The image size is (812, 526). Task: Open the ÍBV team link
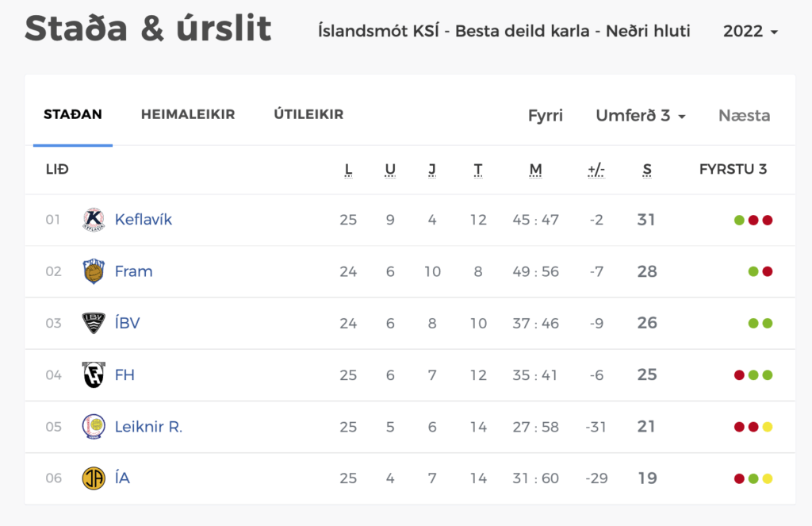pos(128,323)
